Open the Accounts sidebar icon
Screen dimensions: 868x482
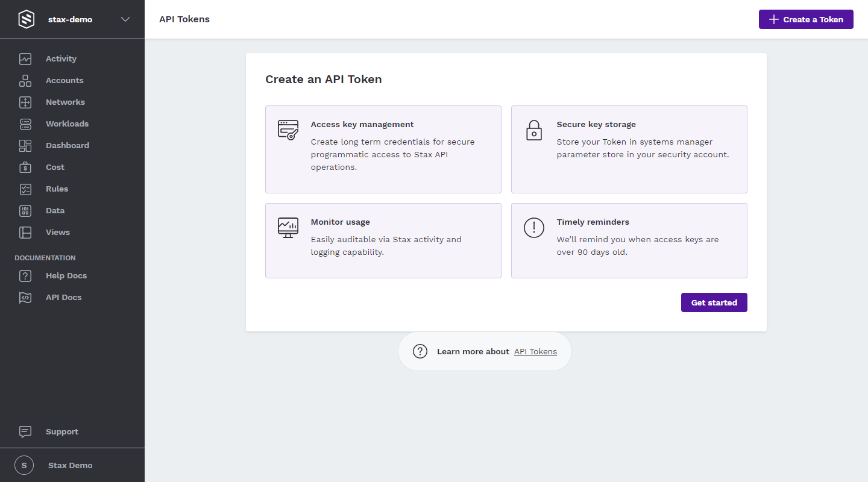point(25,81)
